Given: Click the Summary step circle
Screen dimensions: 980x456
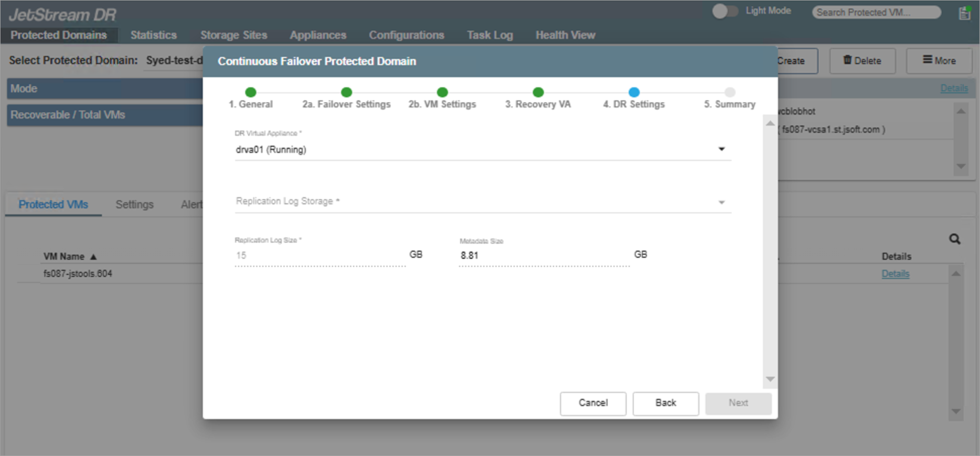Looking at the screenshot, I should (730, 92).
